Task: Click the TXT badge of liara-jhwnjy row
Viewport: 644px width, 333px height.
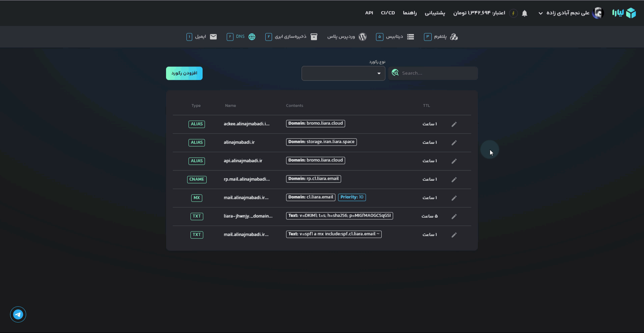Action: 197,216
